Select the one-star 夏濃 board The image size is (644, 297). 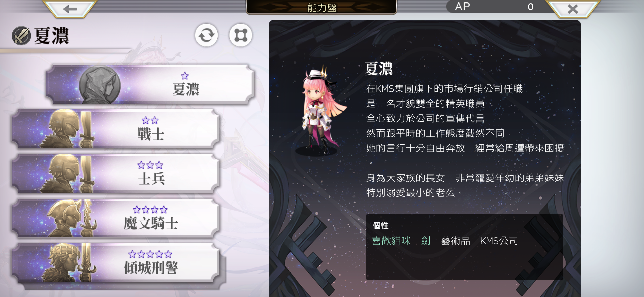tap(150, 84)
